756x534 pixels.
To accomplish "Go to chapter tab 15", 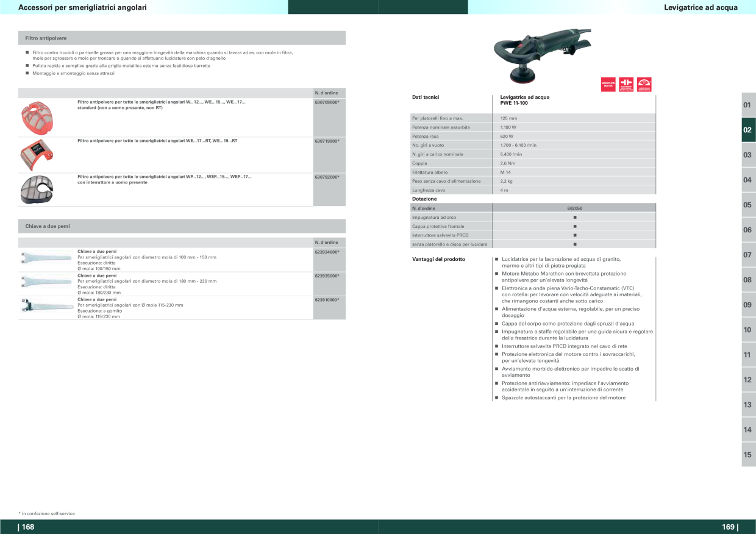I will (x=748, y=455).
